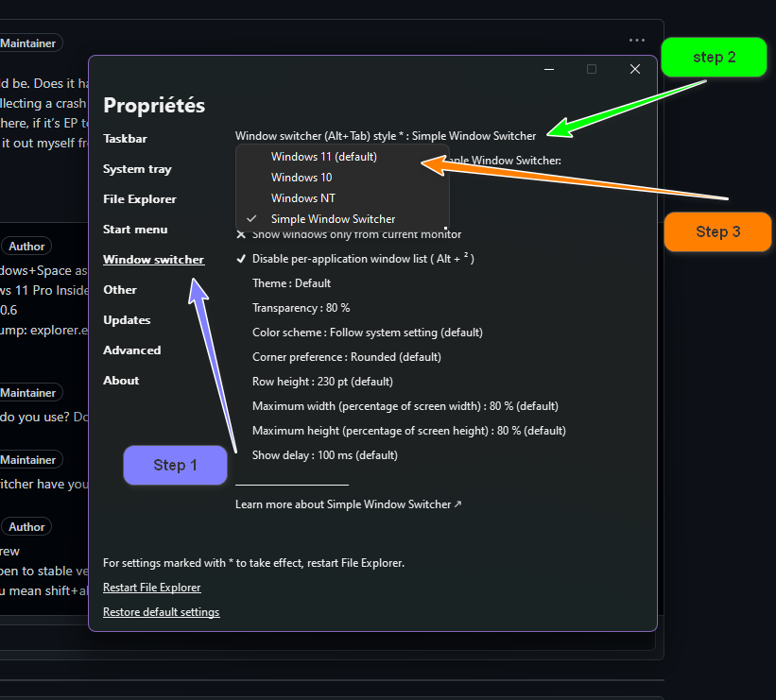The width and height of the screenshot is (776, 700).
Task: Open Window switcher (Alt+Tab) style dropdown
Action: point(386,136)
